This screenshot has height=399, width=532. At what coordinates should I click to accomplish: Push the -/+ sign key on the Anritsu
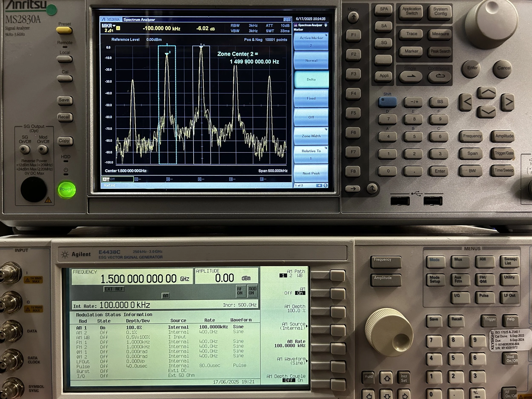click(x=413, y=102)
